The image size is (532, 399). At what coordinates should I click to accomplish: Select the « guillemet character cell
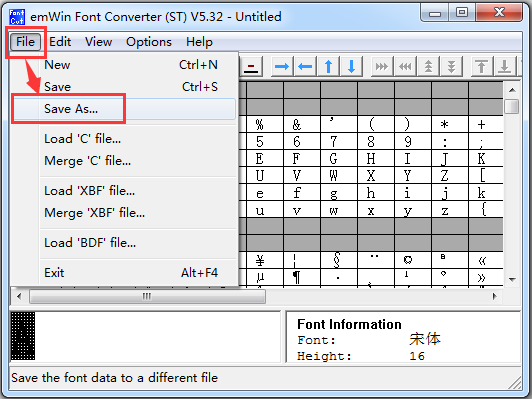point(486,260)
